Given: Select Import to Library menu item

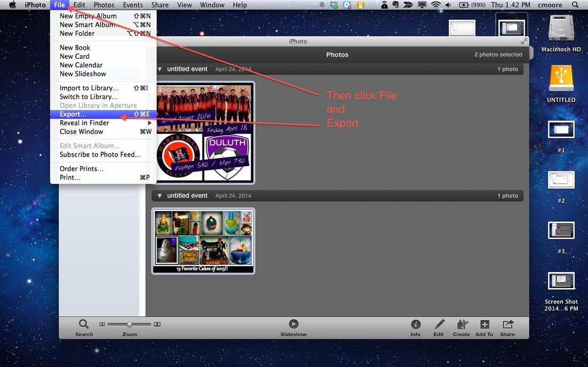Looking at the screenshot, I should pyautogui.click(x=89, y=88).
